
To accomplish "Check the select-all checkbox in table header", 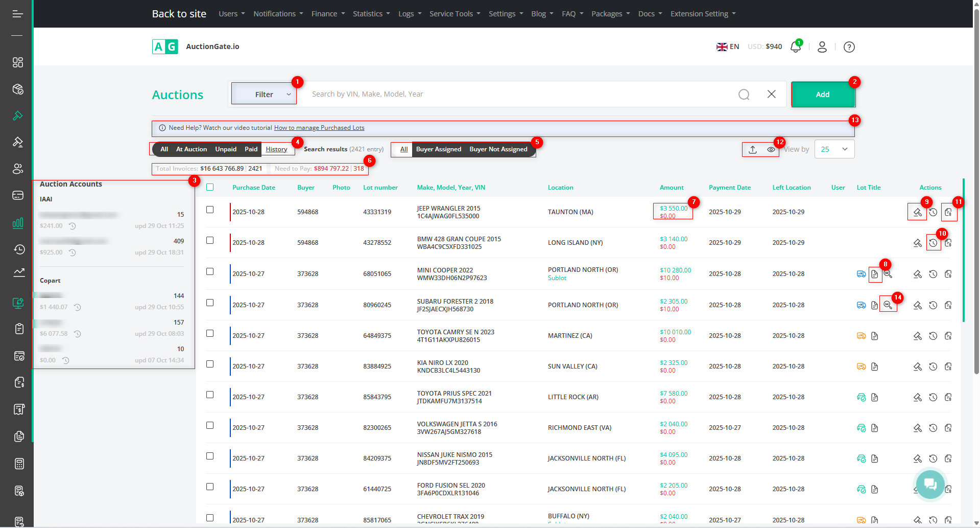I will 210,188.
